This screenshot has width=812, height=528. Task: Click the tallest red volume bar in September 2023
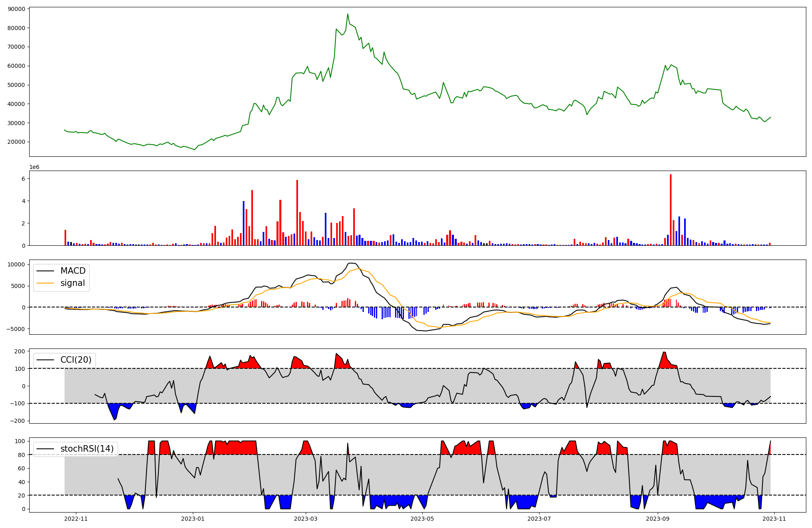tap(670, 209)
